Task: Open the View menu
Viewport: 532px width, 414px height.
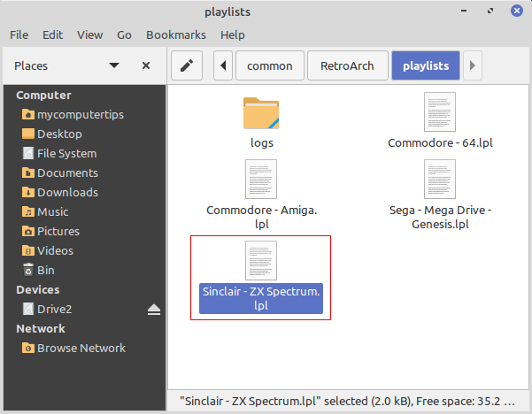Action: 89,34
